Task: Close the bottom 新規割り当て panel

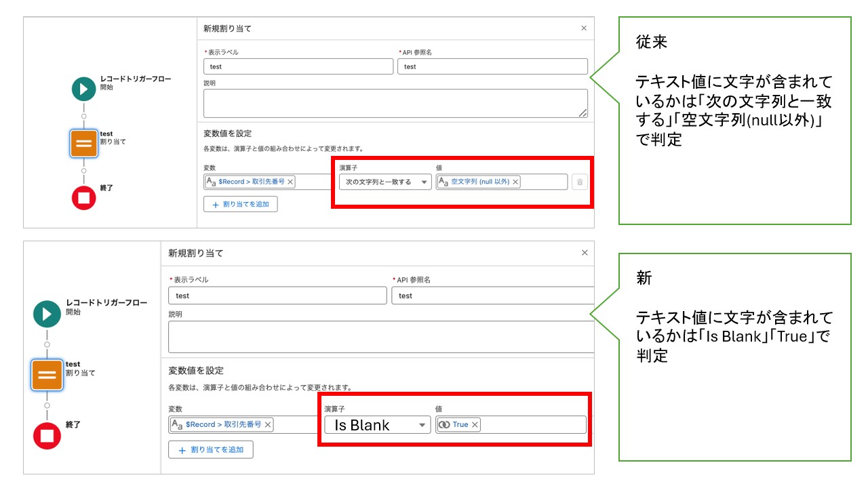Action: tap(585, 253)
